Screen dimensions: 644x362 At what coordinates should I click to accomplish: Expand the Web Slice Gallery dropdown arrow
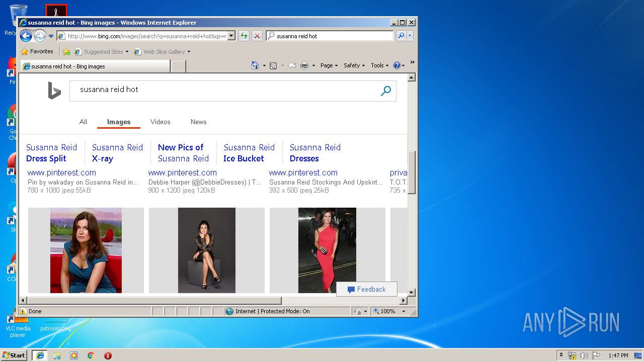click(x=189, y=52)
